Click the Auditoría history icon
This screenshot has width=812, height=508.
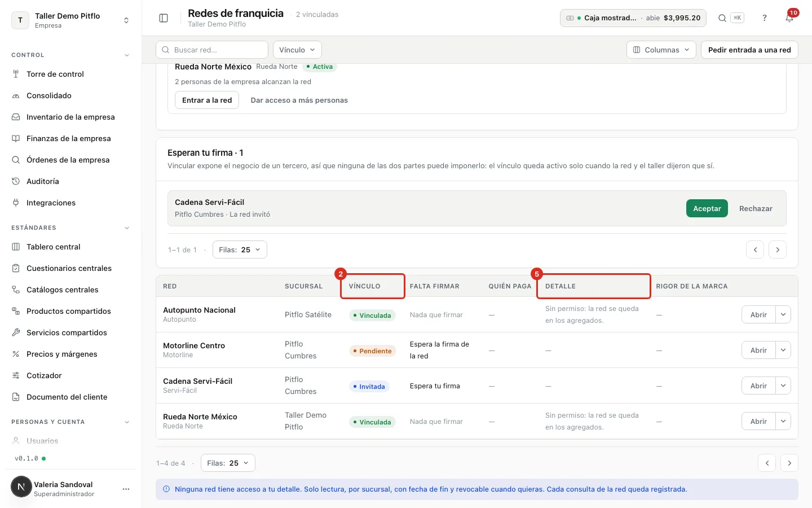[x=16, y=181]
